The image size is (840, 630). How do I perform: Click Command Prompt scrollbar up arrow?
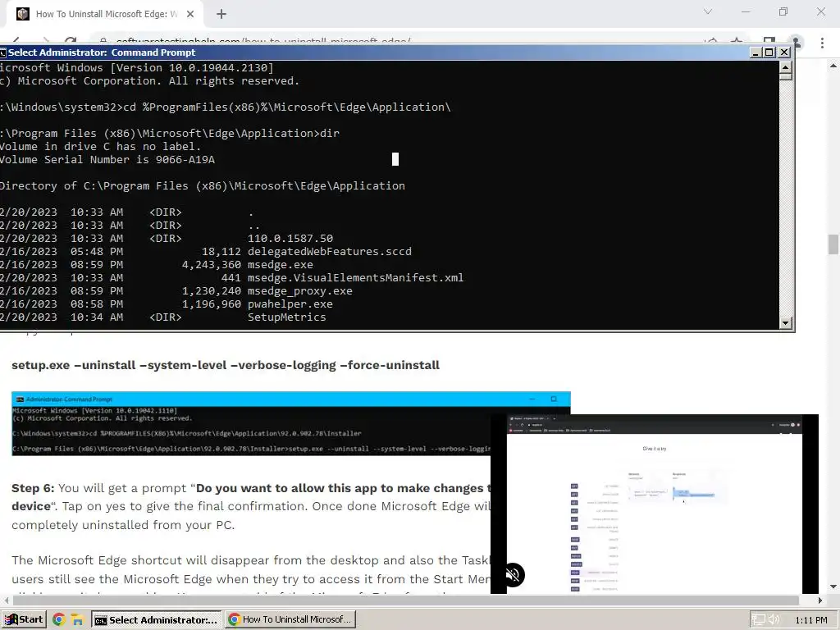tap(785, 67)
